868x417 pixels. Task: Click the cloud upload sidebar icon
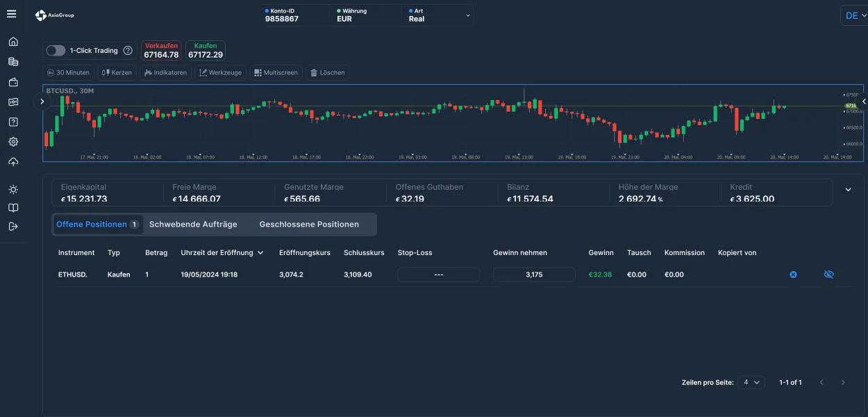click(13, 162)
